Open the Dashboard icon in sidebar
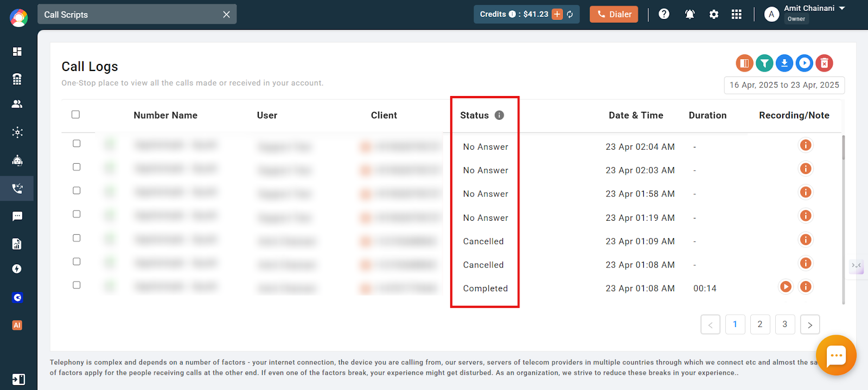Image resolution: width=868 pixels, height=390 pixels. 17,52
